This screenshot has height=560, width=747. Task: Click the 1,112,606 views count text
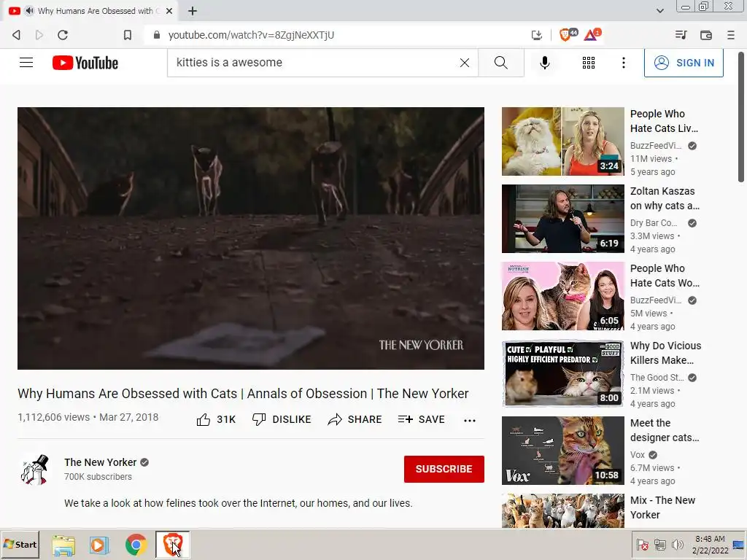click(53, 417)
